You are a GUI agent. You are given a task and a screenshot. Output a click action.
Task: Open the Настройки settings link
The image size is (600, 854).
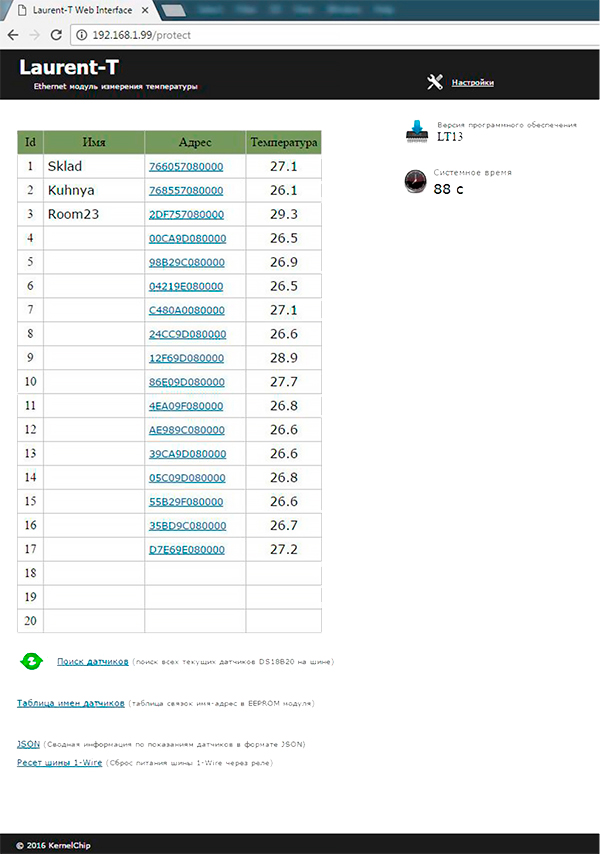click(472, 83)
